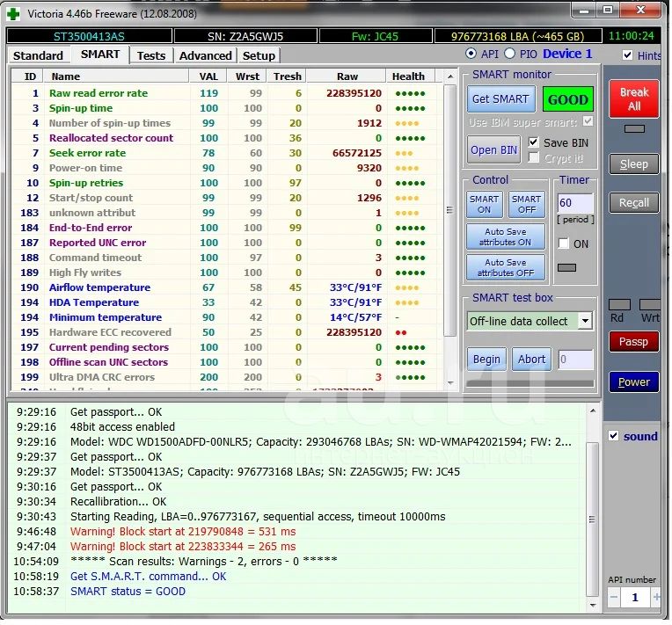Select the Airflow temperature row

(226, 287)
